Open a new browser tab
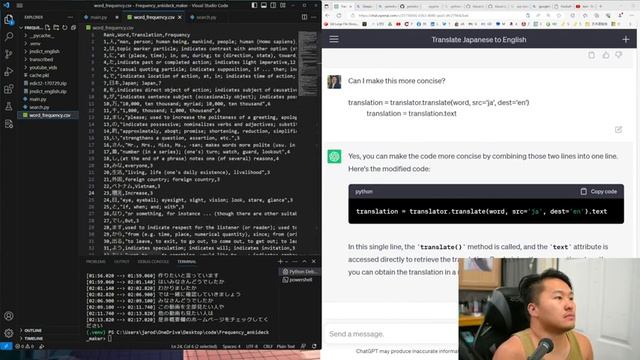This screenshot has width=640, height=360. [600, 6]
